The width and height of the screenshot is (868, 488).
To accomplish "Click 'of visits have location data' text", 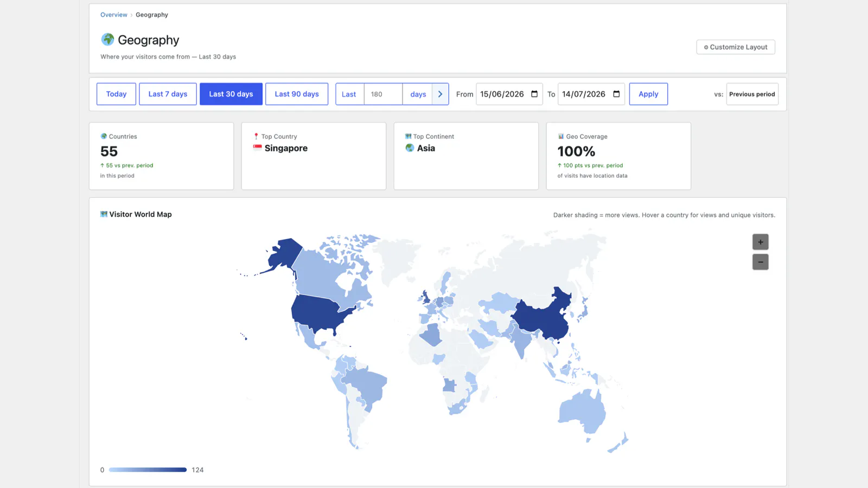I will click(592, 176).
